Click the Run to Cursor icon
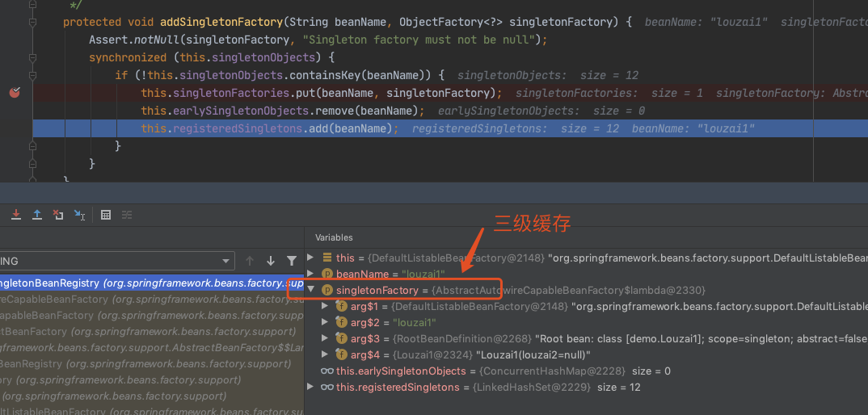868x415 pixels. [x=80, y=215]
